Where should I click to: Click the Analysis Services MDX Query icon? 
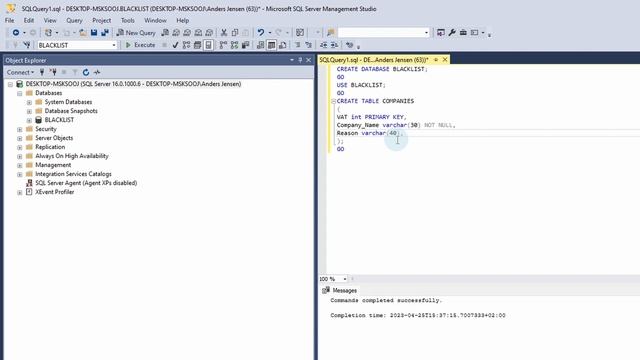point(176,33)
